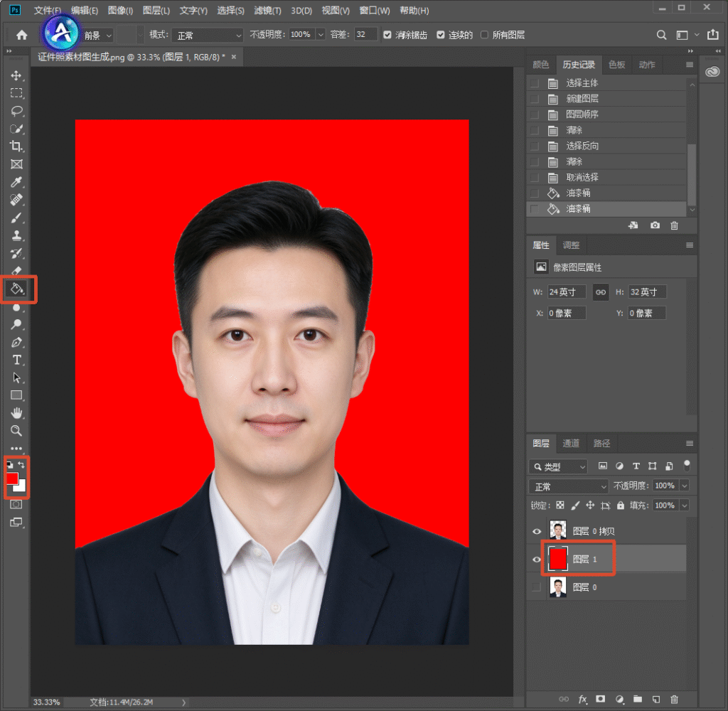Select the Brush tool
The width and height of the screenshot is (728, 711).
point(17,218)
